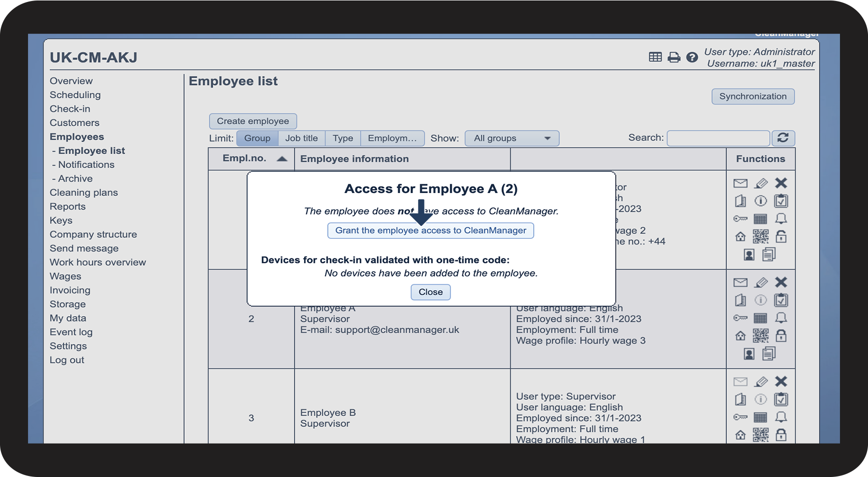868x477 pixels.
Task: Open calendar grid icon in Employee A row
Action: coord(760,318)
